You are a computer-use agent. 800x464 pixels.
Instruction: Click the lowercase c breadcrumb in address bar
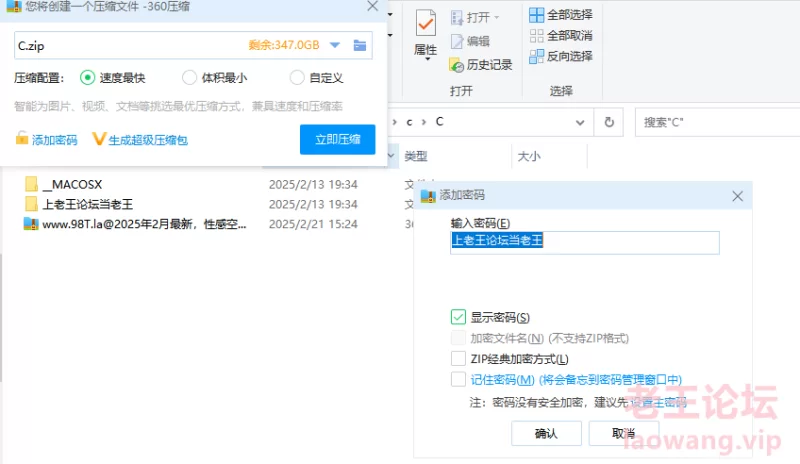coord(409,123)
